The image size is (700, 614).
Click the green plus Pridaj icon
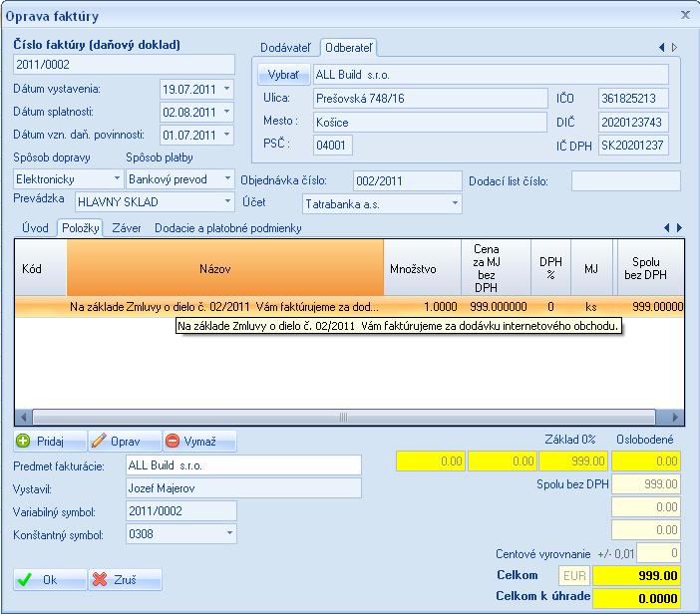pyautogui.click(x=23, y=441)
